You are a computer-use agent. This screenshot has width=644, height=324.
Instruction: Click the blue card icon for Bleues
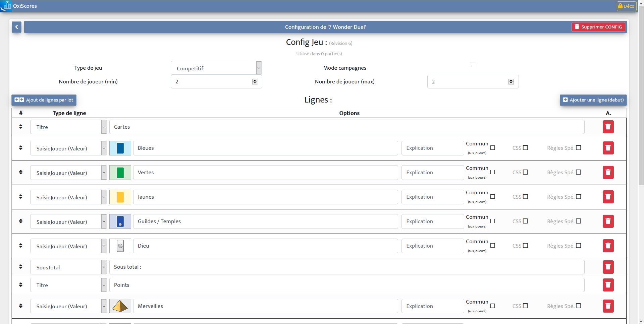click(120, 148)
